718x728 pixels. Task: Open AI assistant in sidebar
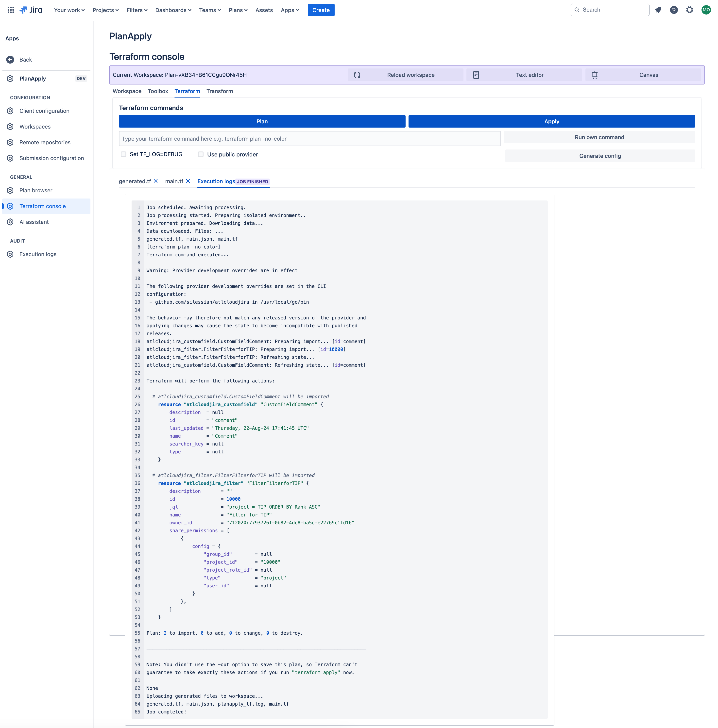(34, 222)
